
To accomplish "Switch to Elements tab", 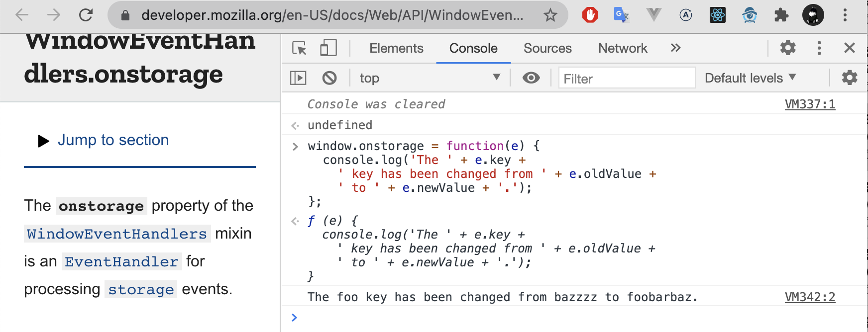I will (x=396, y=48).
